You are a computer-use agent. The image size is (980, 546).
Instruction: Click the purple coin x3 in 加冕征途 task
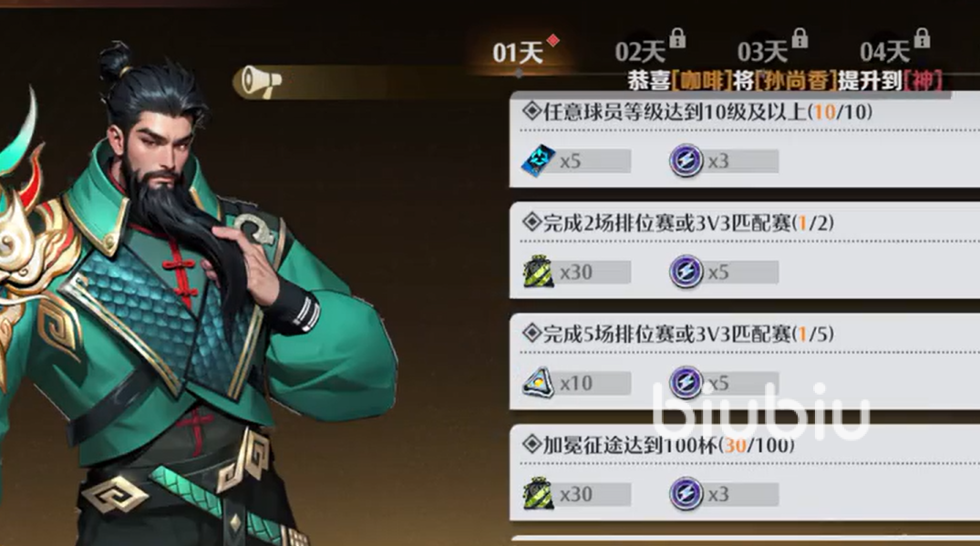[686, 494]
